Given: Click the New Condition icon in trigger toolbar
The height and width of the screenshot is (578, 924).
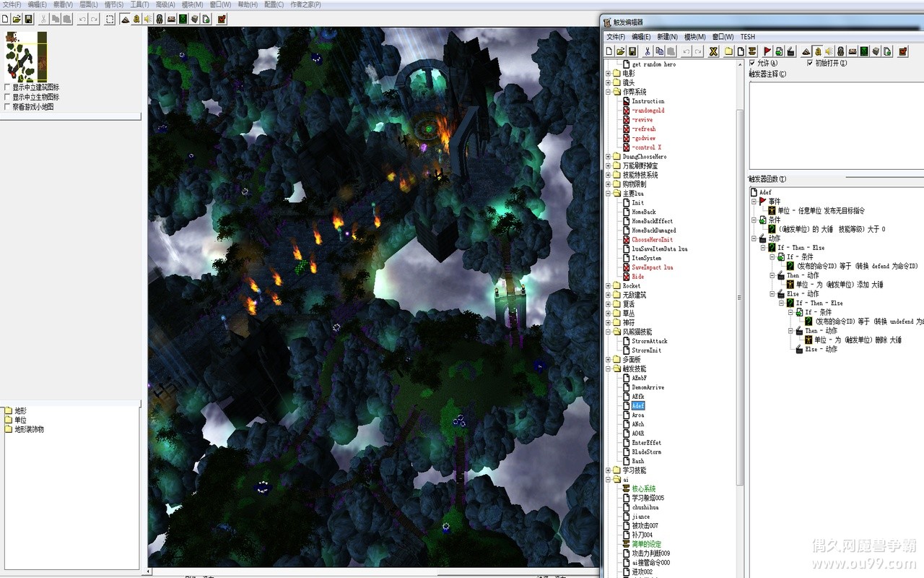Looking at the screenshot, I should [x=779, y=51].
